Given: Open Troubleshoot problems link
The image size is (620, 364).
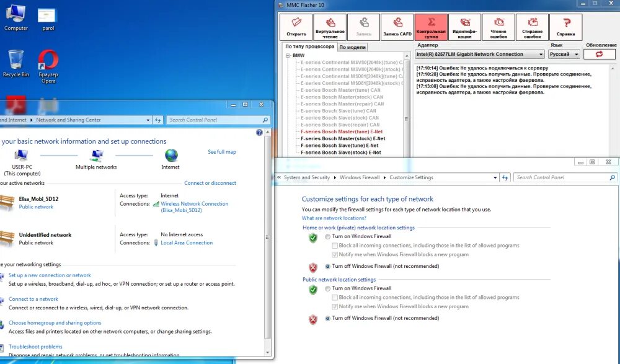Looking at the screenshot, I should (x=35, y=347).
